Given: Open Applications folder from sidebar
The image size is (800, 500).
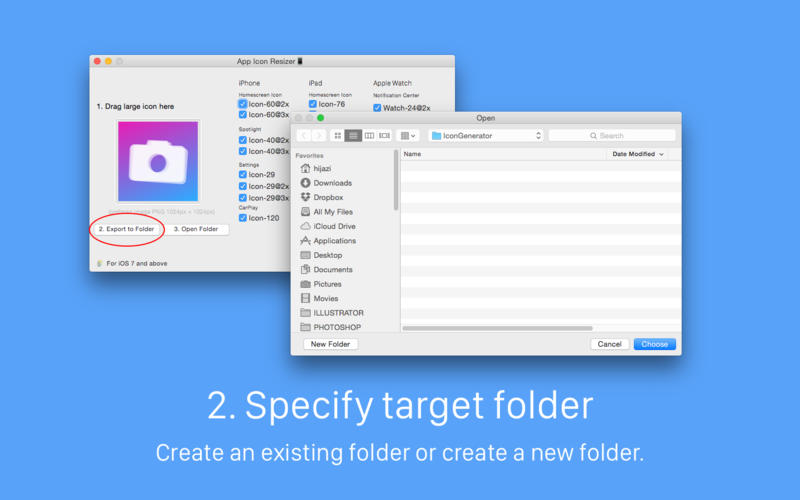Looking at the screenshot, I should [334, 241].
